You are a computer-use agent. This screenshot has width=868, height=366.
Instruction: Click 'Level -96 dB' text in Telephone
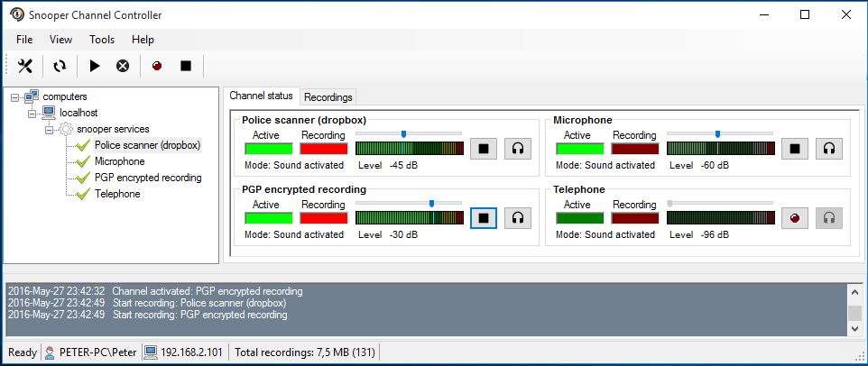pos(699,234)
